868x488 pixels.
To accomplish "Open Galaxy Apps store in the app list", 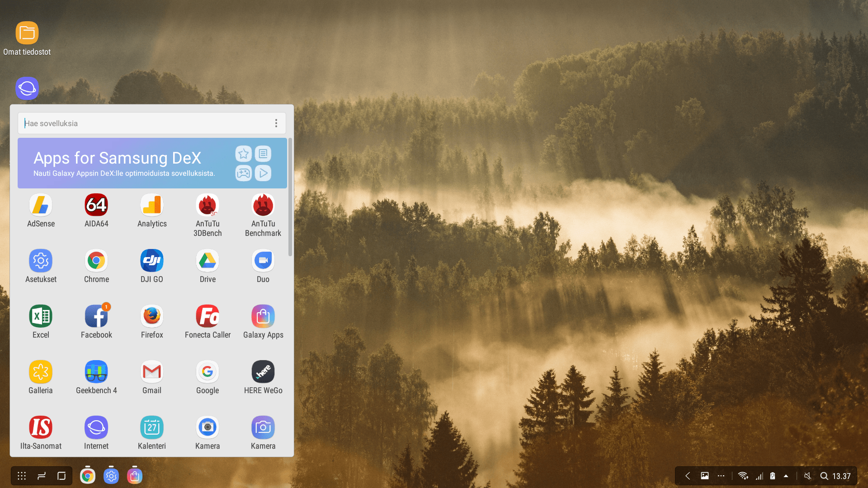I will point(263,317).
